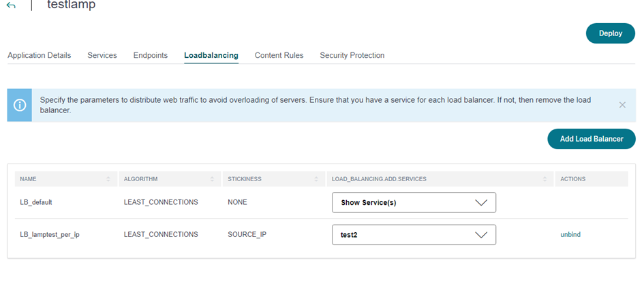
Task: Sort by the ALGORITHM column arrows
Action: [x=213, y=179]
